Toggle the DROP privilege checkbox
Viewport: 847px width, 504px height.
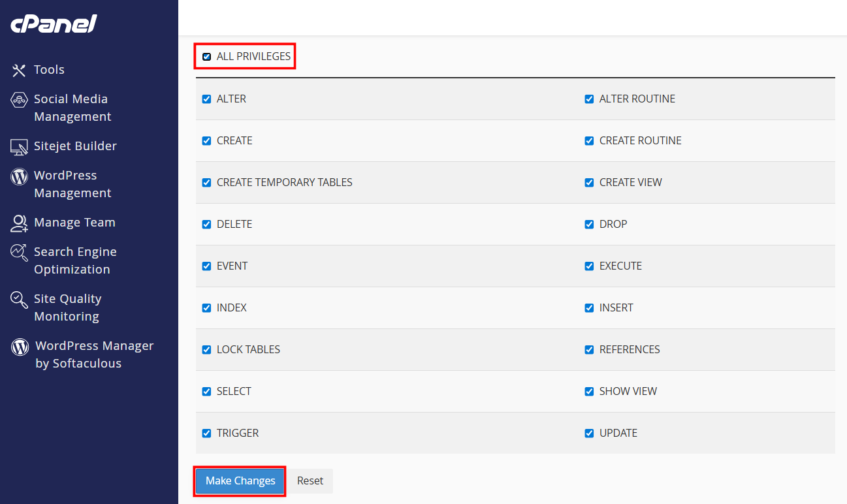(x=589, y=225)
